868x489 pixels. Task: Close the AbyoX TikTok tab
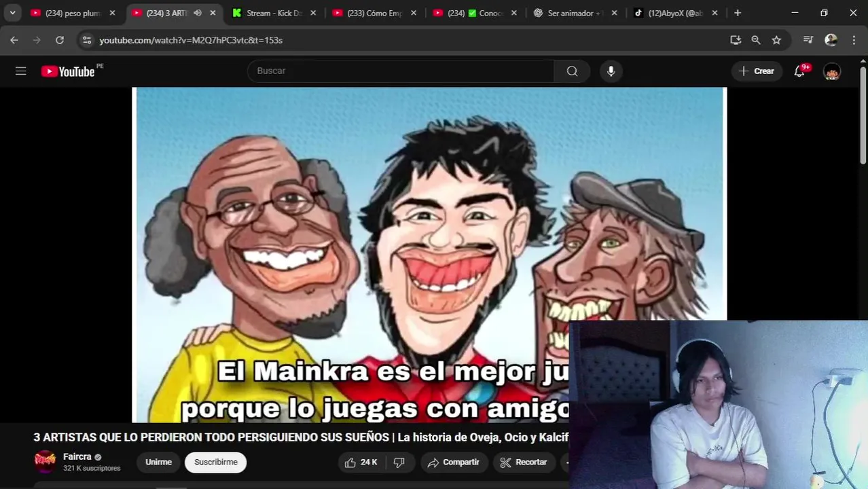(715, 13)
